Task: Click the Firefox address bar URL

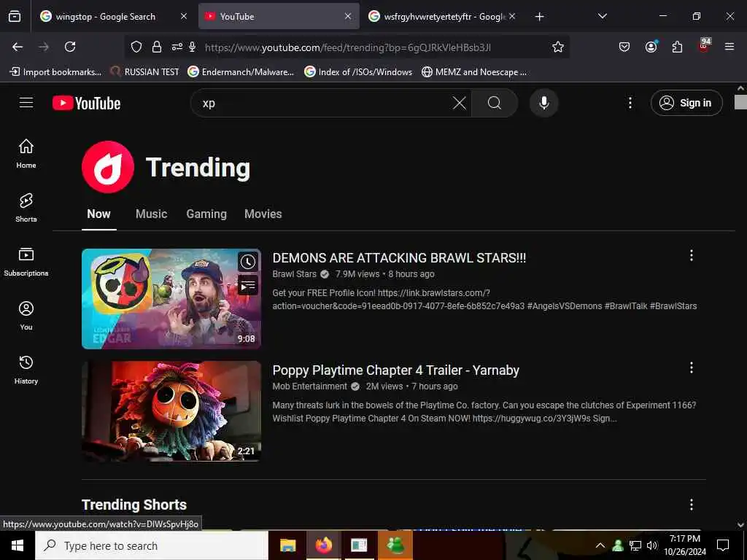Action: coord(348,47)
